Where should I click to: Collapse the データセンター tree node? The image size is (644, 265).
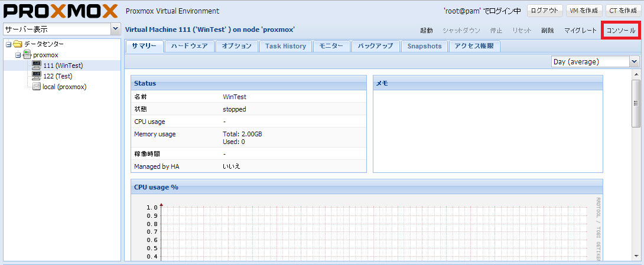(9, 44)
